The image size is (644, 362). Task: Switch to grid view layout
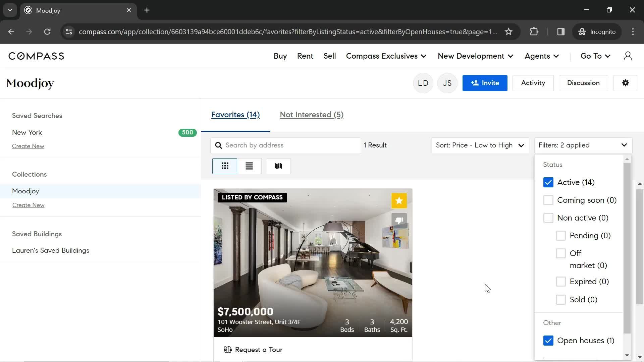[x=225, y=166]
